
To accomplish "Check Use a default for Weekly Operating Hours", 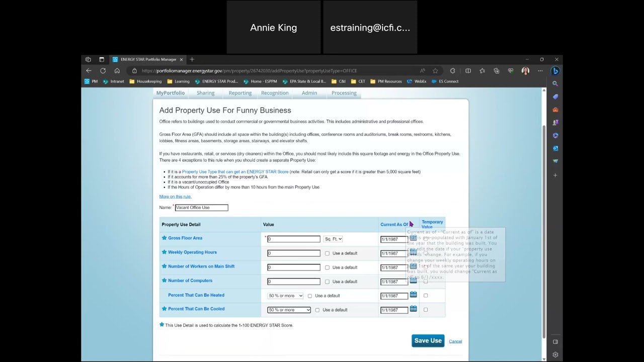I will [x=327, y=253].
